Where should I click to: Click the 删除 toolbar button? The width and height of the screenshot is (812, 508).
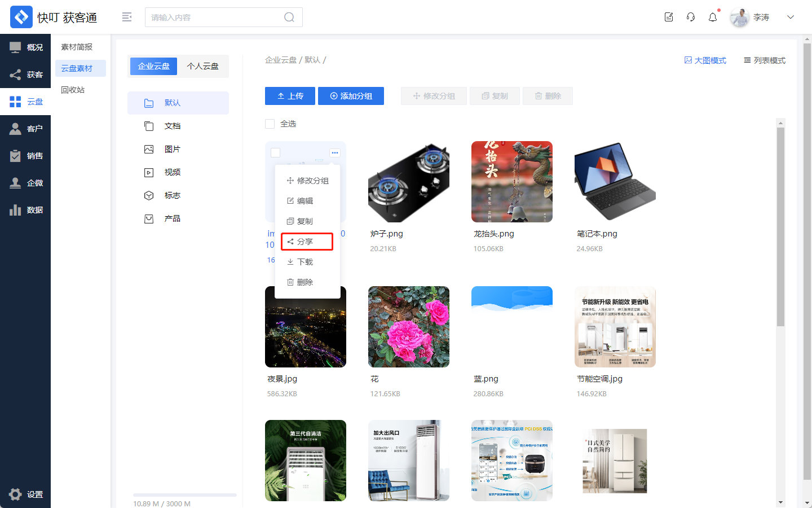548,96
